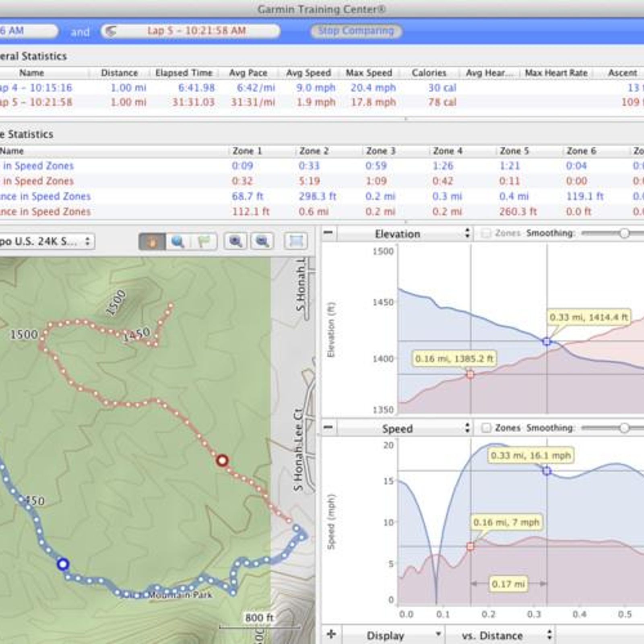Click the red Lap 5 position marker on map
This screenshot has height=644, width=644.
pyautogui.click(x=222, y=460)
